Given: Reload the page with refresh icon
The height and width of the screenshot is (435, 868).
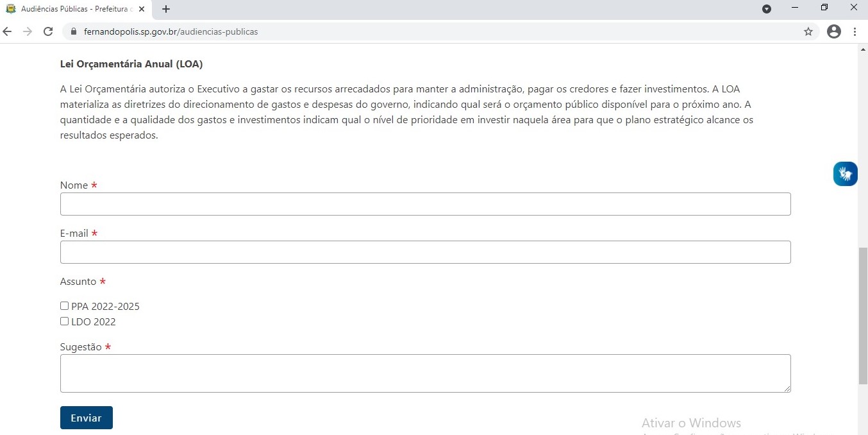Looking at the screenshot, I should (x=47, y=31).
